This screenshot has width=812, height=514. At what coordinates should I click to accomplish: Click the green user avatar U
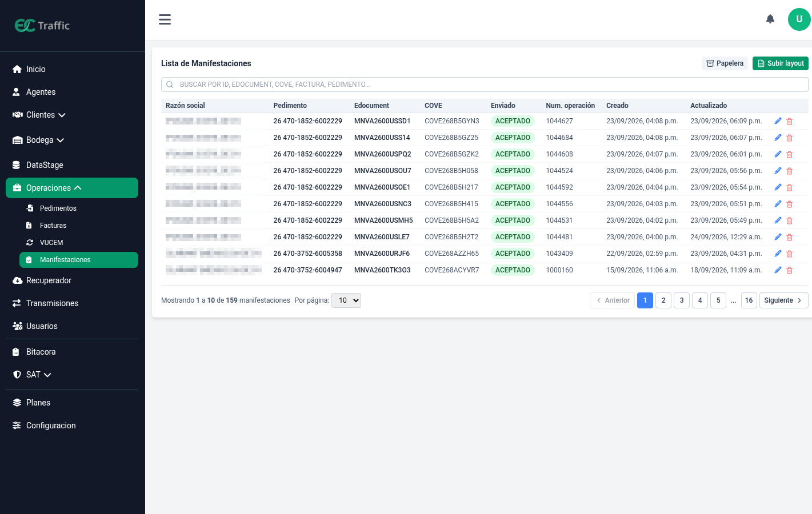click(799, 19)
